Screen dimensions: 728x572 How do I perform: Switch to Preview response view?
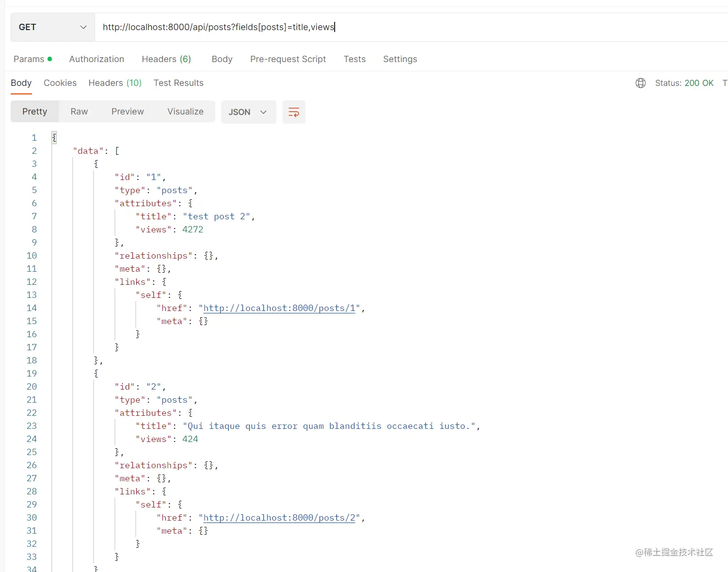click(x=128, y=112)
